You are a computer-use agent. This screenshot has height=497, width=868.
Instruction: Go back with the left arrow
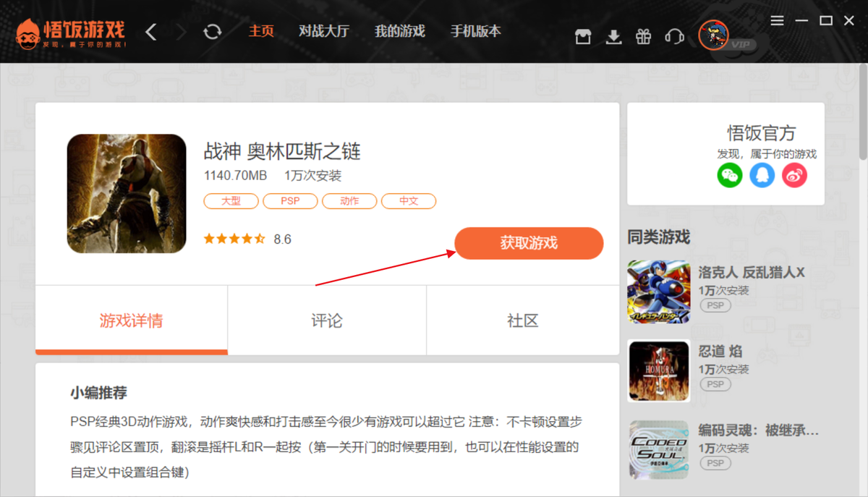coord(151,32)
